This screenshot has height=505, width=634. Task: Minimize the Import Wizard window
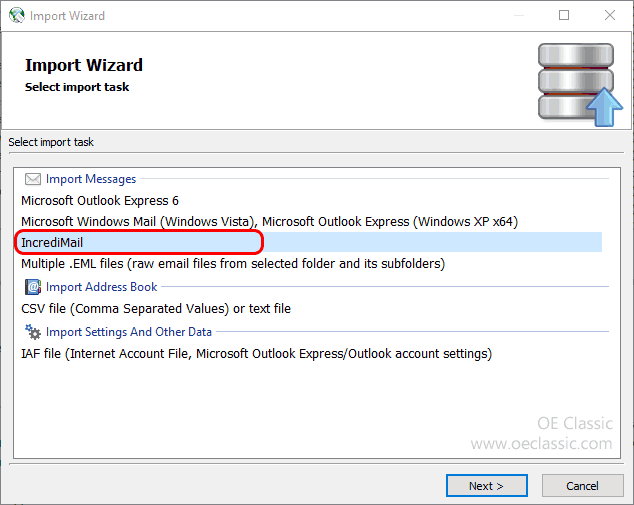coord(519,15)
